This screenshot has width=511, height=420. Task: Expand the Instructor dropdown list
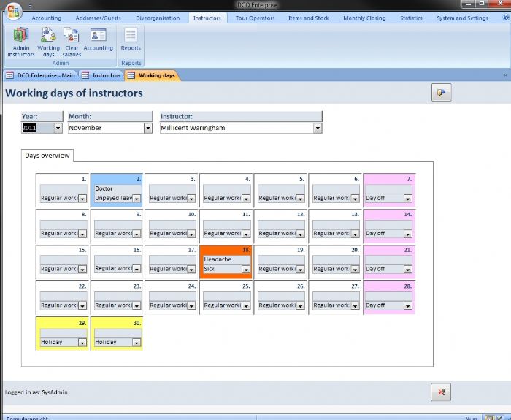pos(318,128)
